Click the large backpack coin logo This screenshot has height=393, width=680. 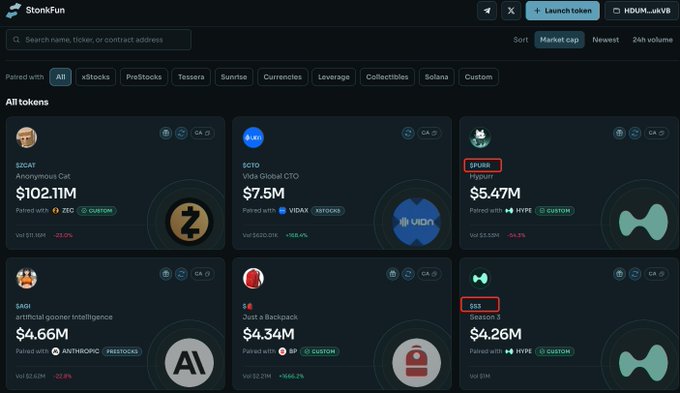[416, 363]
